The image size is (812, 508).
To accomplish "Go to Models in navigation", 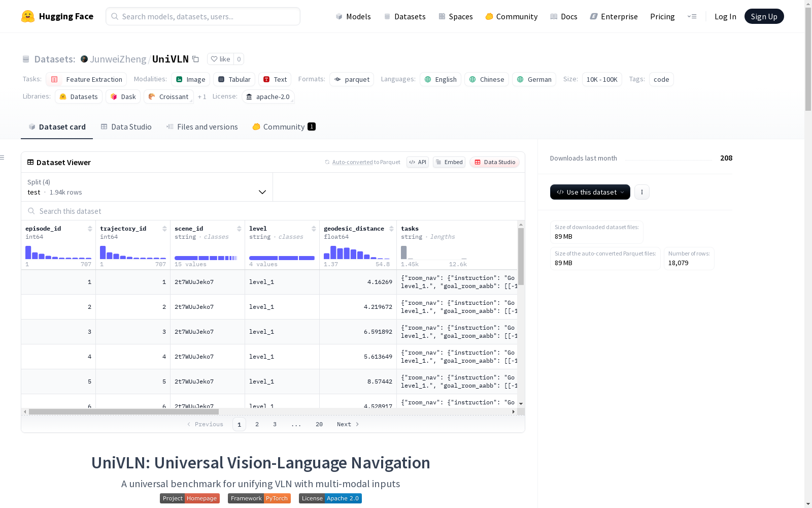I will (353, 16).
